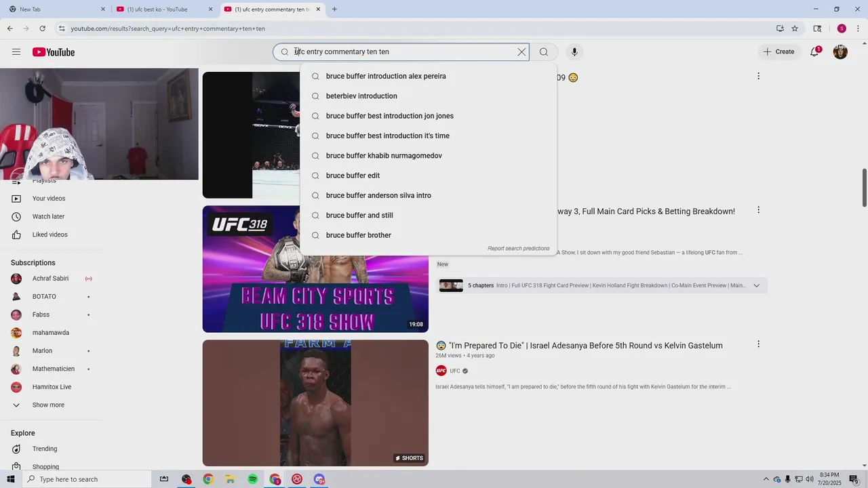Open the Beam City Sports UFC 318 thumbnail
This screenshot has height=488, width=868.
315,269
